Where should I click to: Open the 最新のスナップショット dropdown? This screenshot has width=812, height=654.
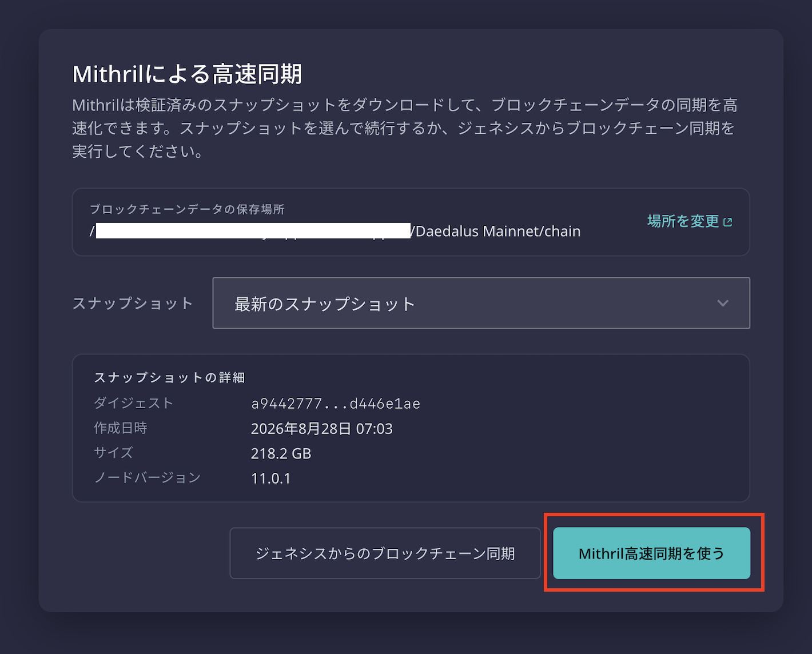pos(481,303)
